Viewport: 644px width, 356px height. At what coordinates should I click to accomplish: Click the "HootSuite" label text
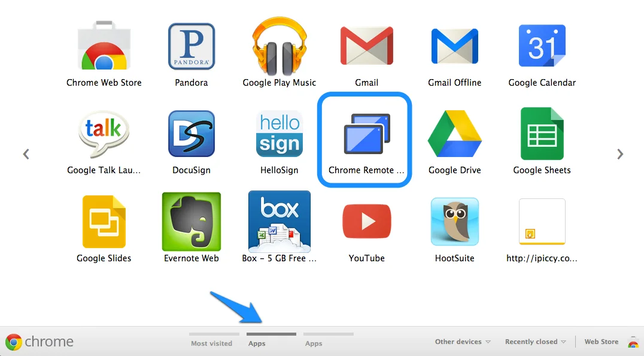tap(455, 258)
